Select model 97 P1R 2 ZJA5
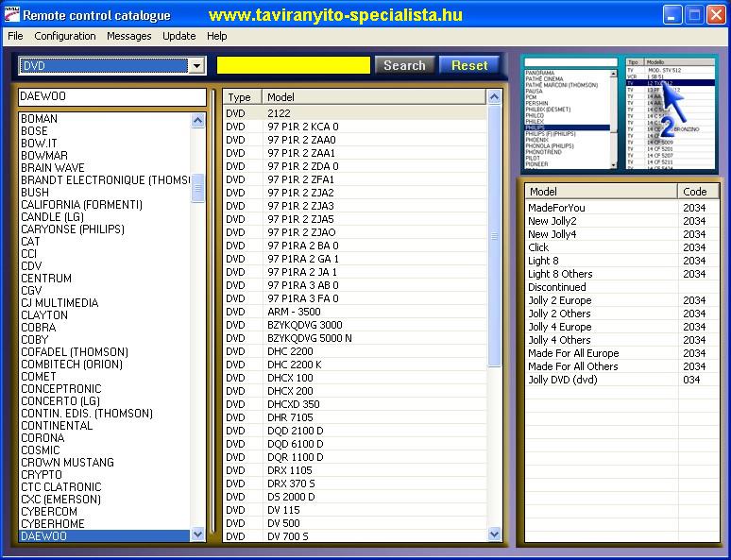This screenshot has width=731, height=560. coord(355,219)
